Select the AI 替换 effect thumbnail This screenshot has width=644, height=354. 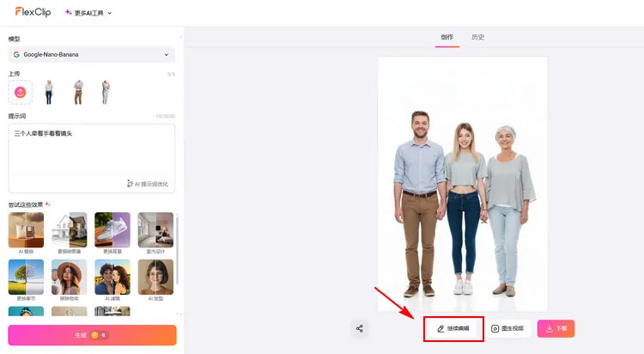[x=26, y=230]
